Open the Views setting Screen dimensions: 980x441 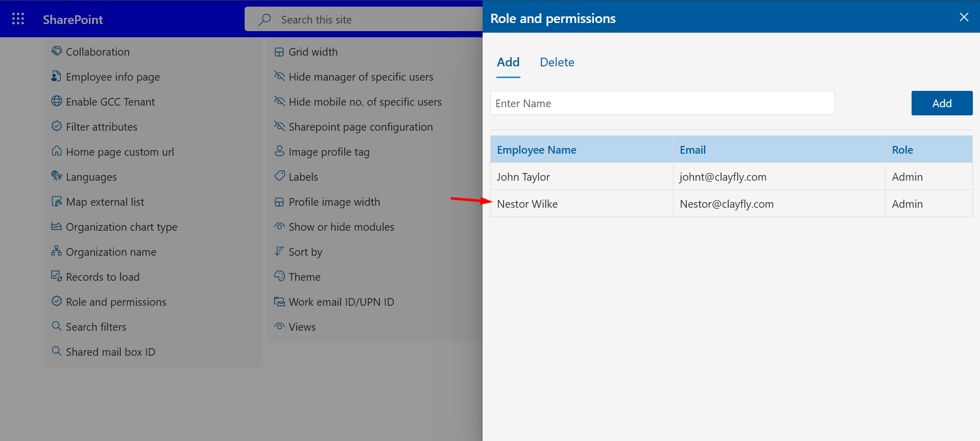302,327
